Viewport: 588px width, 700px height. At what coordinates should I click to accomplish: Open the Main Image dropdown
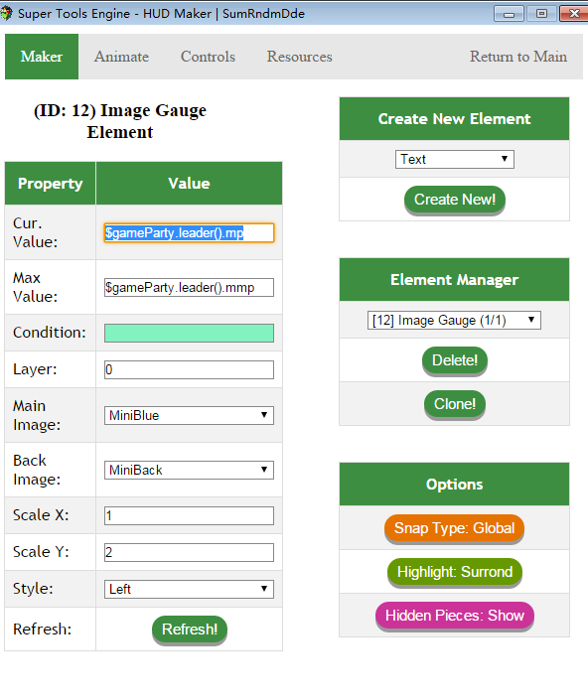click(189, 415)
